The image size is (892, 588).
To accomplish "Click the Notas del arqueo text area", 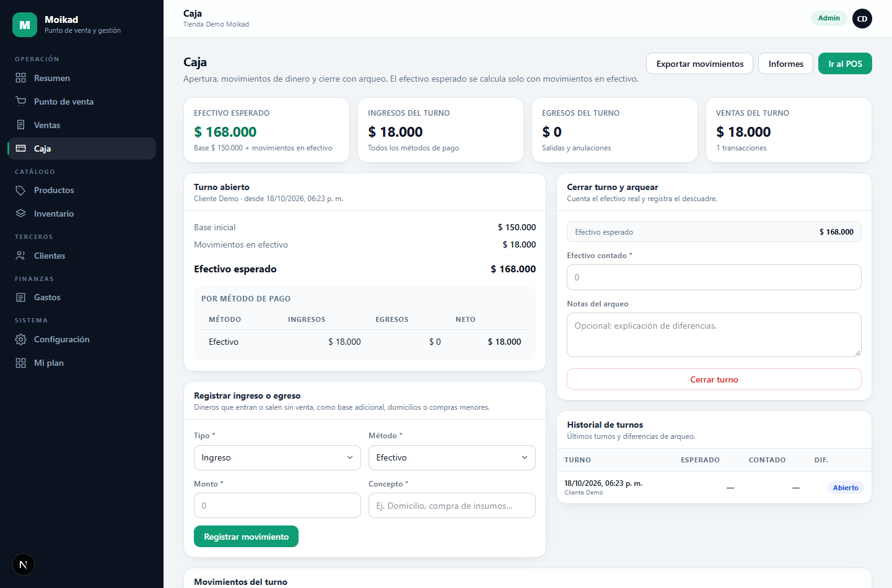I will coord(714,335).
